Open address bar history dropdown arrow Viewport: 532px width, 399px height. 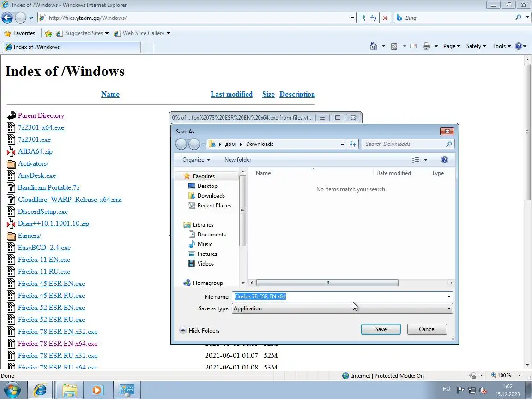pos(352,18)
